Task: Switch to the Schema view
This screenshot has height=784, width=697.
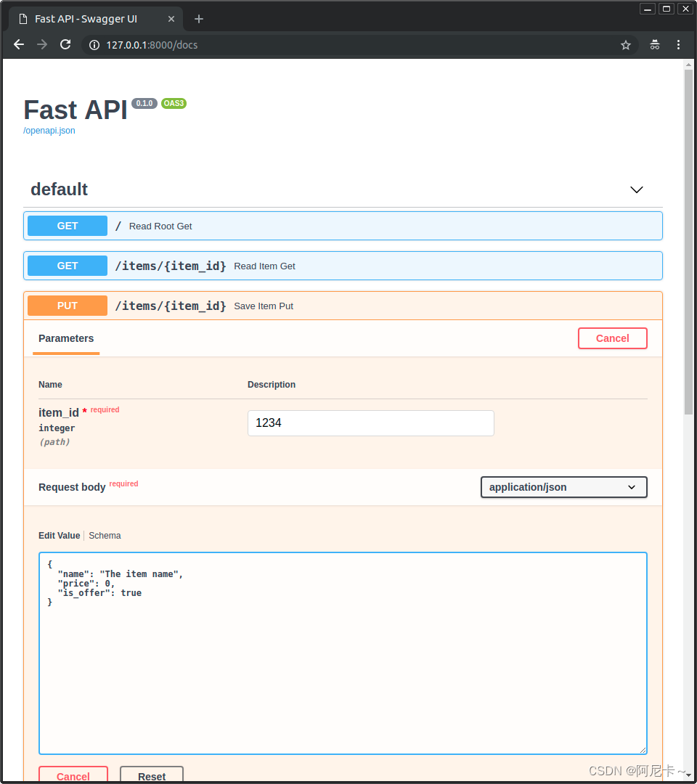Action: [x=105, y=536]
